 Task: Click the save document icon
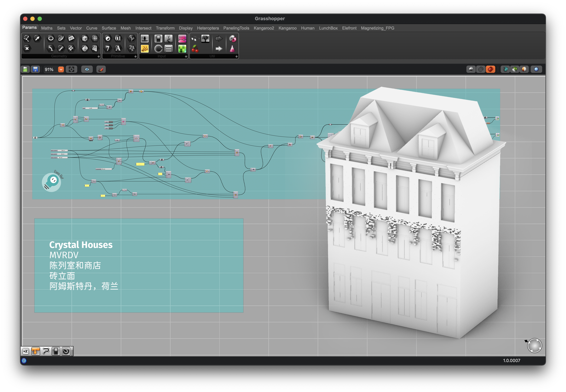click(35, 69)
